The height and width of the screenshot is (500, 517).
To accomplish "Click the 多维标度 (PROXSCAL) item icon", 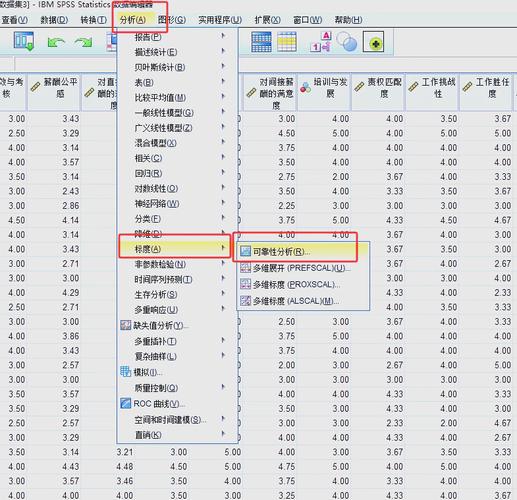I will pyautogui.click(x=246, y=284).
